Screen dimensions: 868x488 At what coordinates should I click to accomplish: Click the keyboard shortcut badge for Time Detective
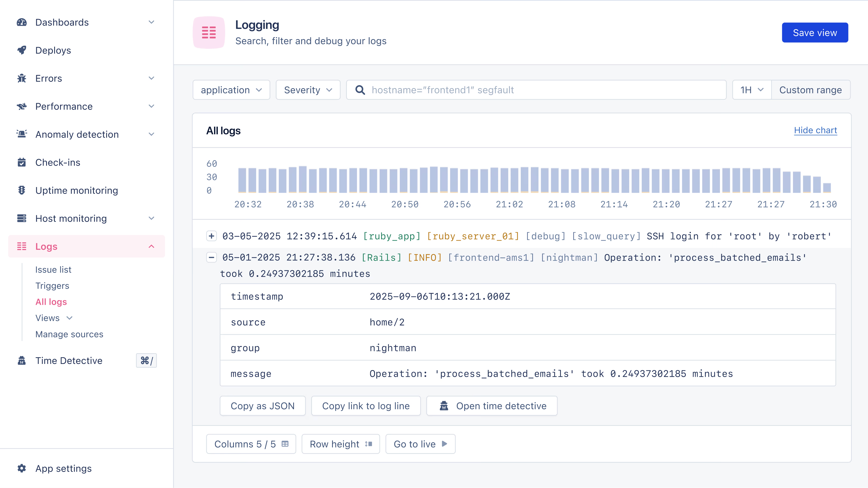point(146,361)
